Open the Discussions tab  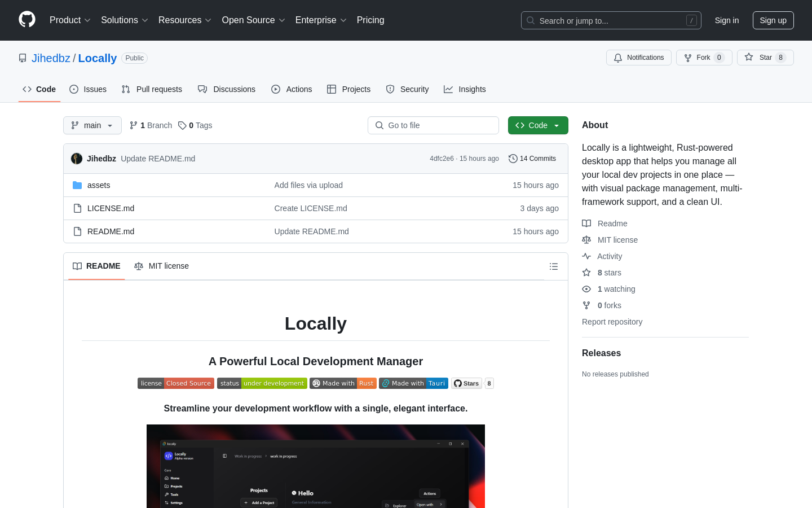(x=227, y=89)
